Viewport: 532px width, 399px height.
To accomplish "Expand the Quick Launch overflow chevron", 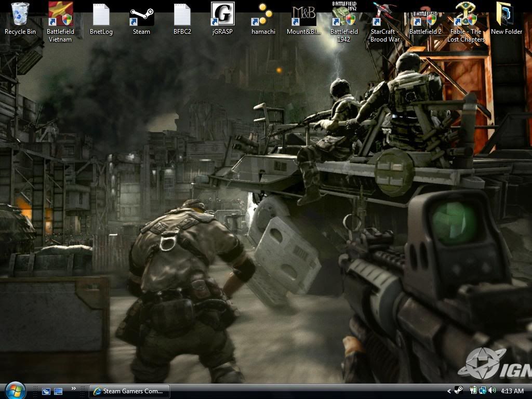I will (x=74, y=389).
